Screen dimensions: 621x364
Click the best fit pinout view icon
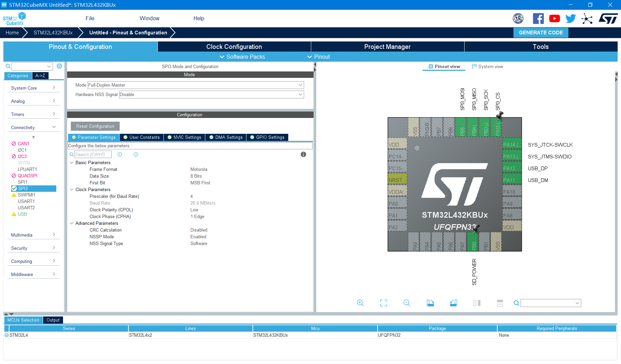click(x=383, y=303)
